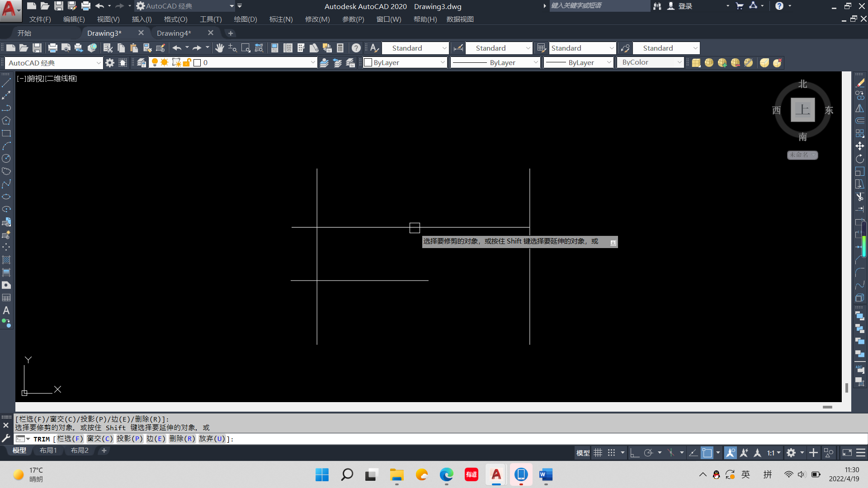Toggle ortho mode in status bar

(635, 453)
